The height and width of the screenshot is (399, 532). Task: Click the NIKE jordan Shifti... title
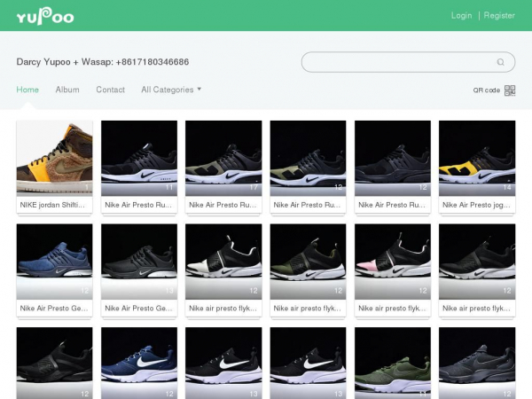(52, 205)
